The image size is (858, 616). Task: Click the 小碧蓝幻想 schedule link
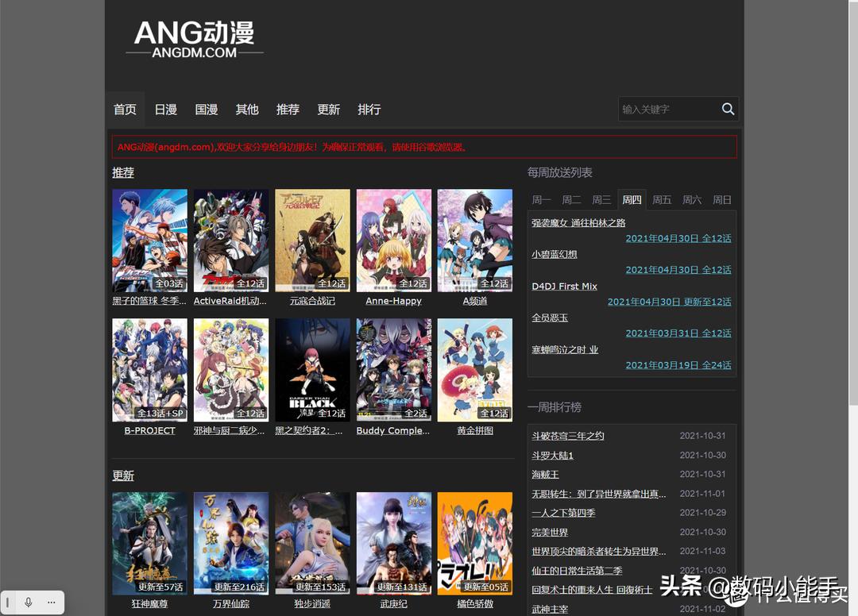click(x=554, y=254)
